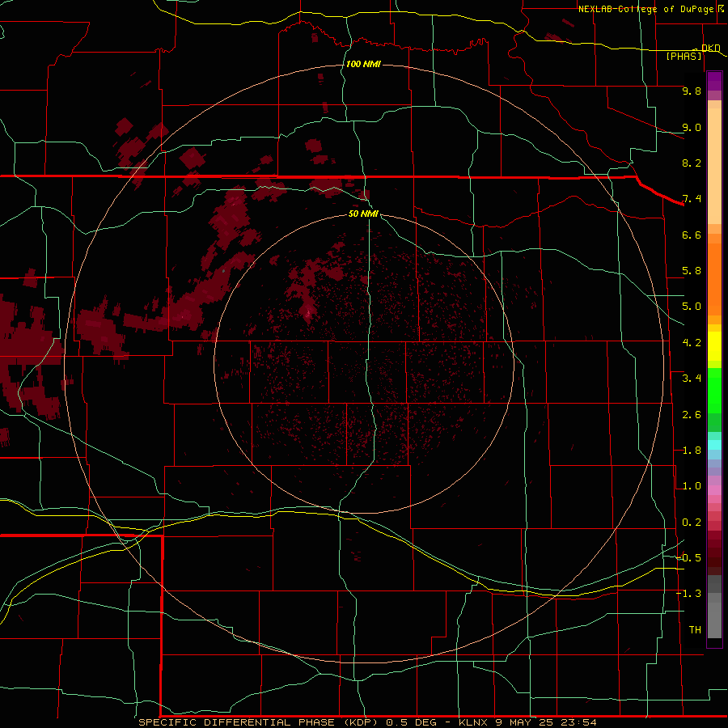This screenshot has width=728, height=728.
Task: Select the 0.2 value on color scale
Action: coord(692,523)
